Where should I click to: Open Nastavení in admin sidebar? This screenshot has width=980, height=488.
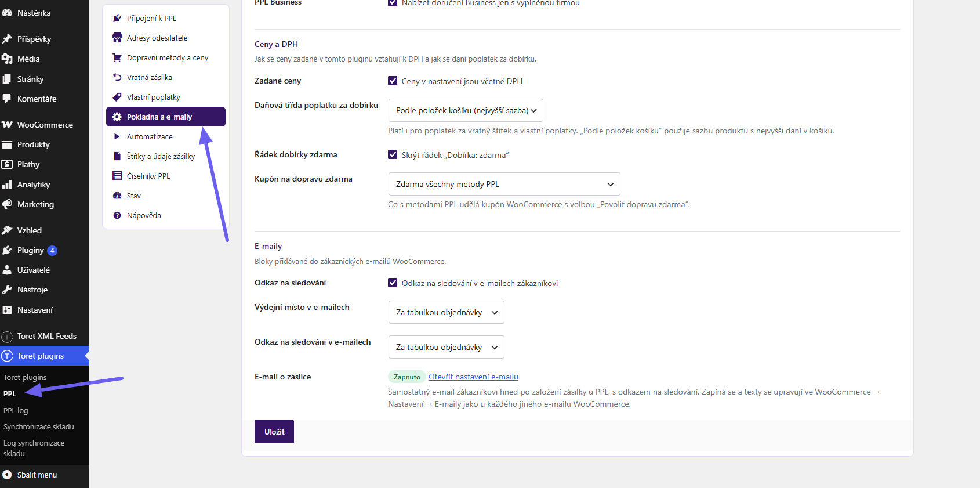45,310
